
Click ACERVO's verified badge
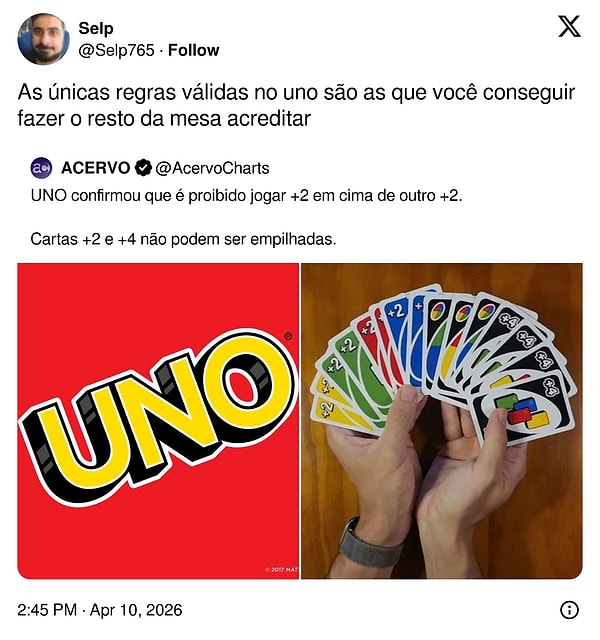click(143, 168)
